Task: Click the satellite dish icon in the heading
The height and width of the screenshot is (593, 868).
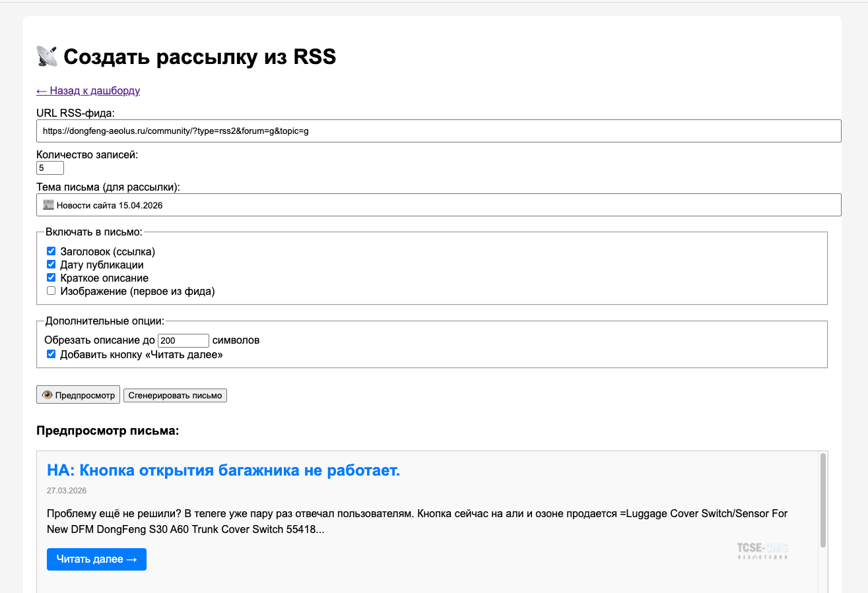Action: coord(47,57)
